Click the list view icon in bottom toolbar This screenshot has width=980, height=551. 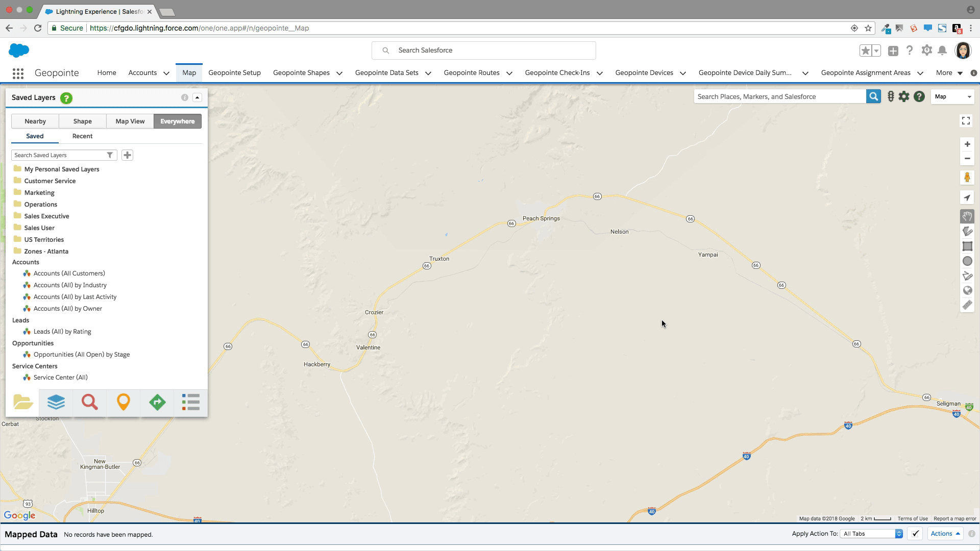click(x=190, y=403)
